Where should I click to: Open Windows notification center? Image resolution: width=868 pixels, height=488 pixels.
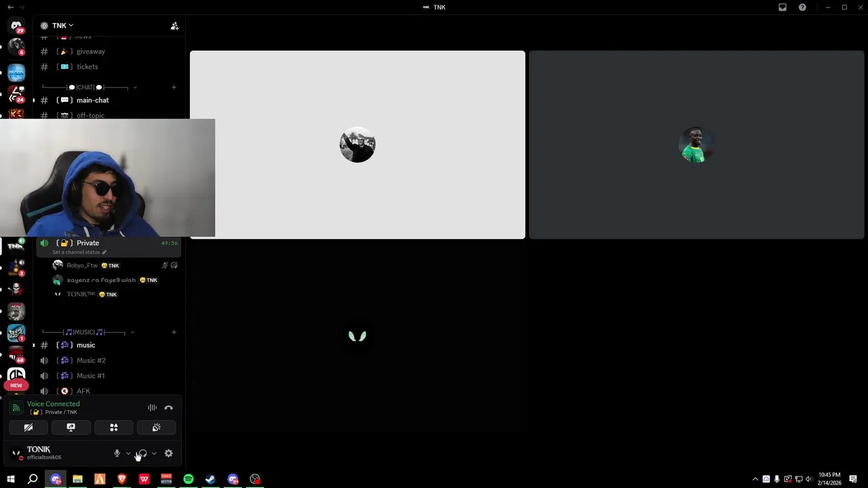[853, 479]
